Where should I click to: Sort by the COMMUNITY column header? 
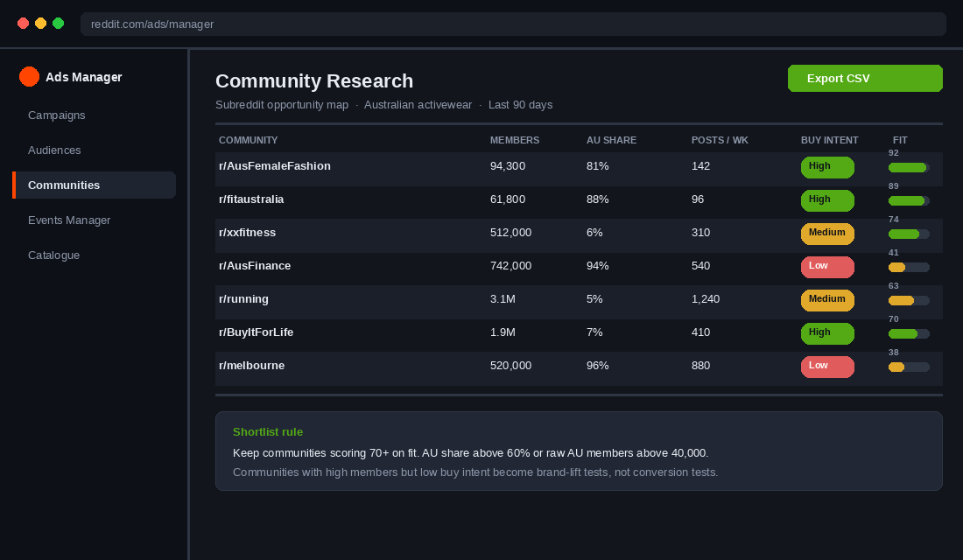click(x=248, y=140)
